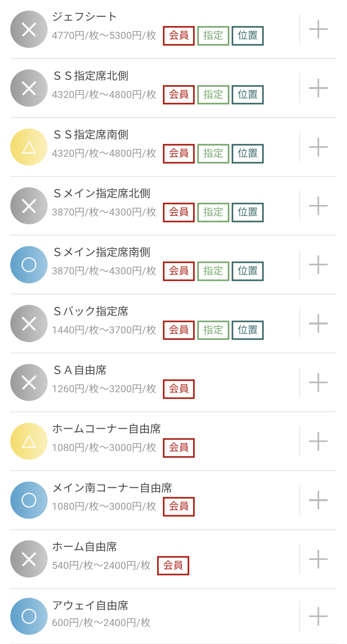Expand the メイン南コーナー自由席 plus sign
347x644 pixels.
point(318,500)
